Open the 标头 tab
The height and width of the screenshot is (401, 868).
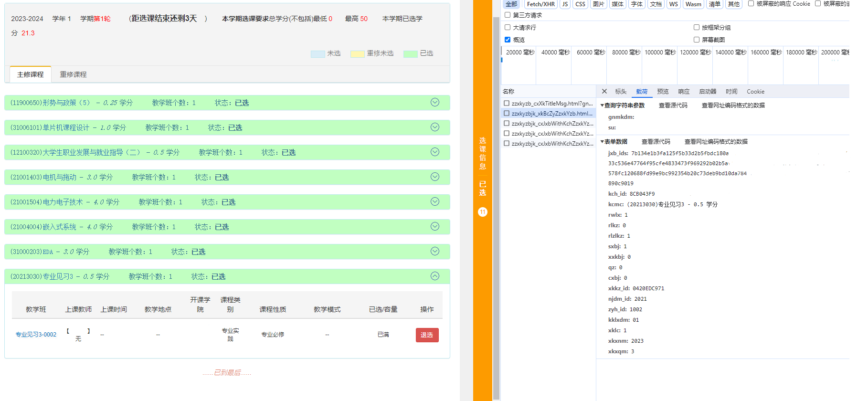click(x=621, y=91)
